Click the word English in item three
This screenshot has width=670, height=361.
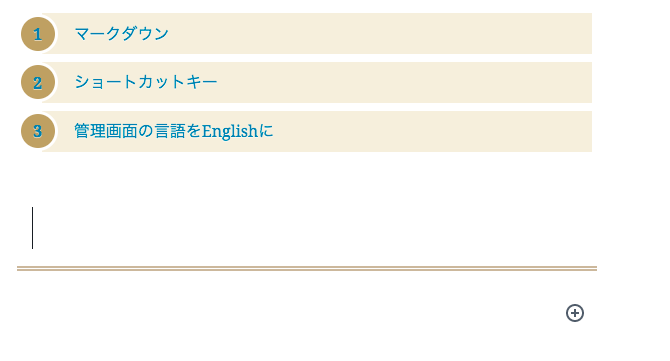pos(230,132)
